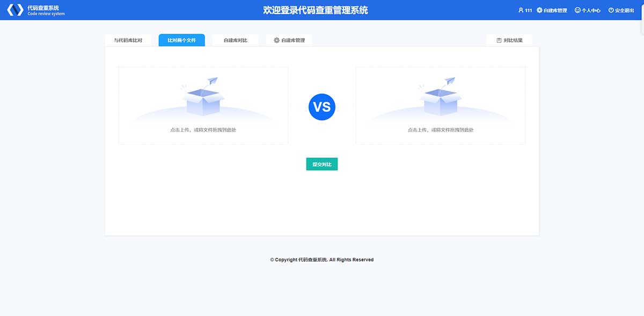
Task: Open 个人中心 text link in header
Action: tap(591, 10)
